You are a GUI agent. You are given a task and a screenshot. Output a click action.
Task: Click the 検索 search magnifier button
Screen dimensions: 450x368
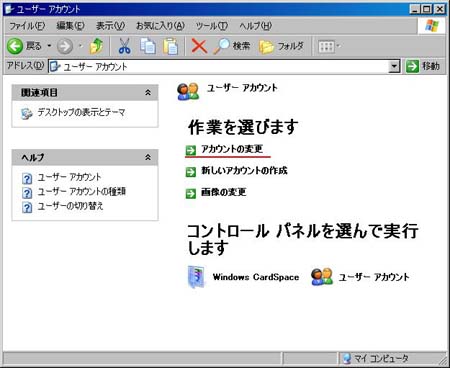click(x=231, y=46)
